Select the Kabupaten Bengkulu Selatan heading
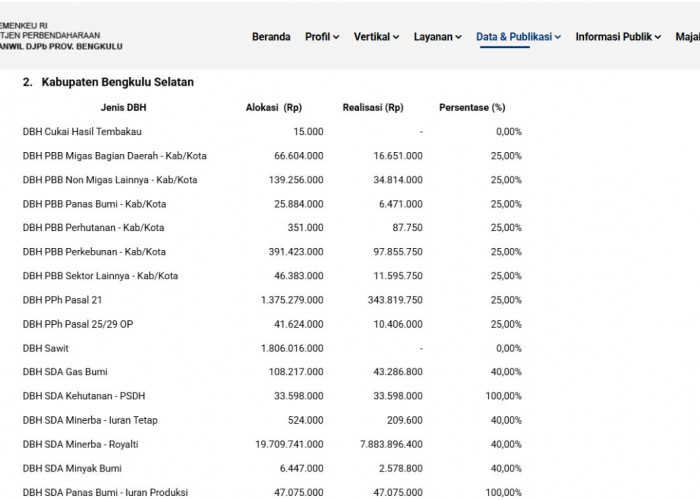The width and height of the screenshot is (700, 500). (x=117, y=82)
